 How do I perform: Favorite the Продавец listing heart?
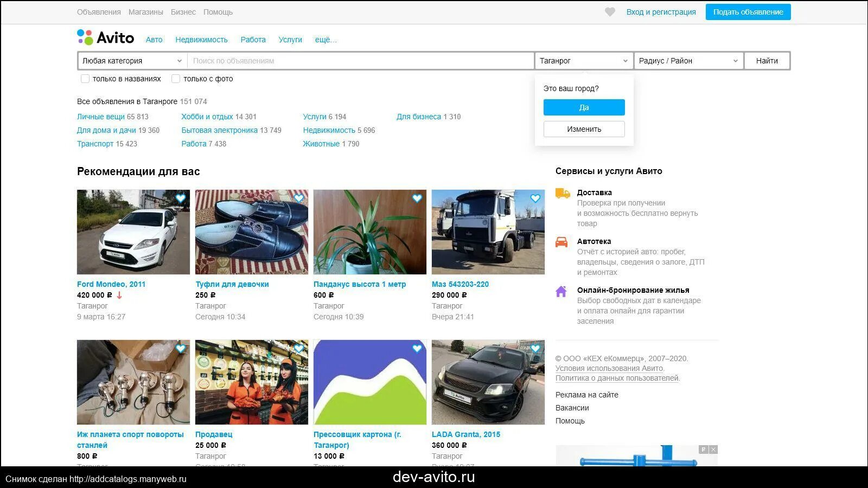click(299, 349)
